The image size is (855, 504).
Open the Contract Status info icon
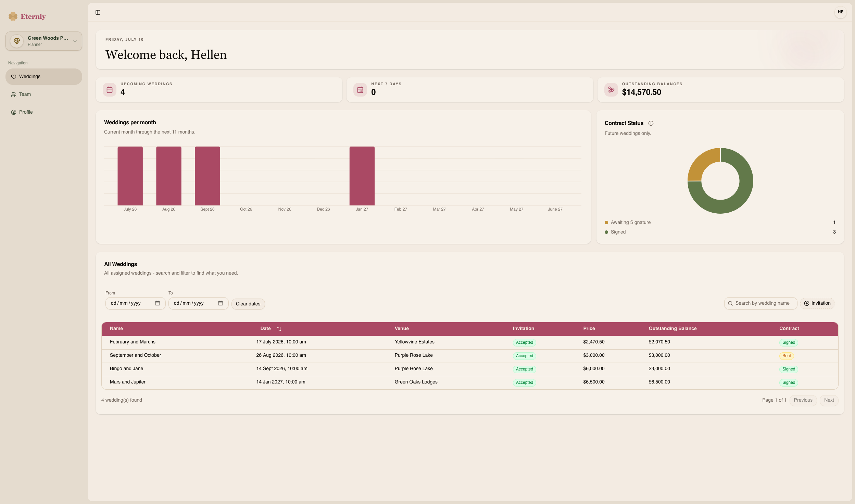tap(651, 123)
